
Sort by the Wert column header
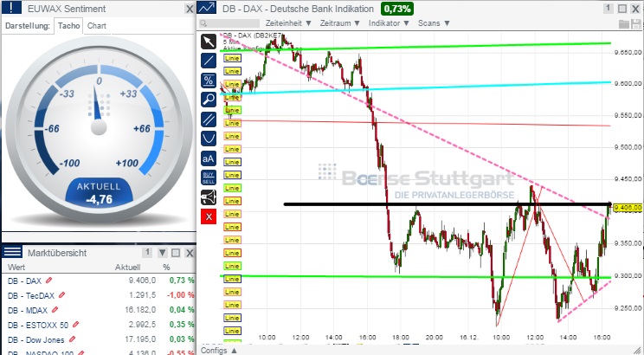click(16, 267)
